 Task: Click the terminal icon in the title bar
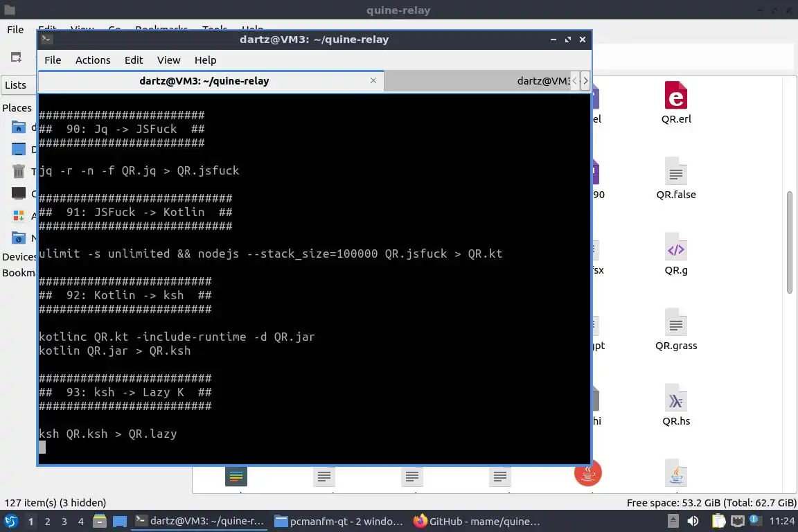(47, 39)
